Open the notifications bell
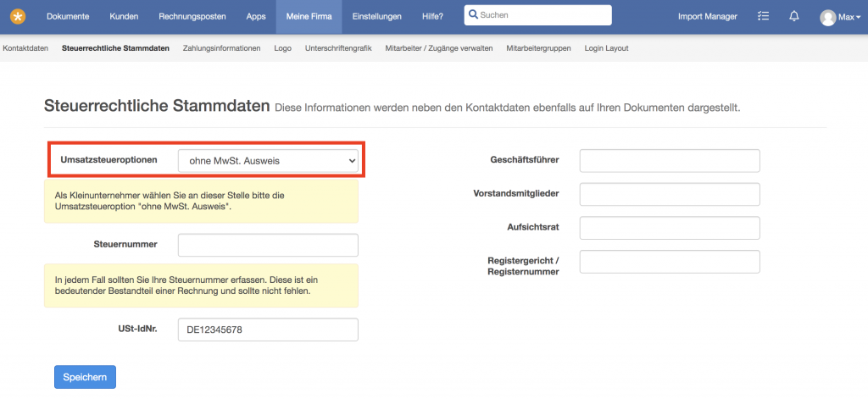868x399 pixels. (793, 17)
